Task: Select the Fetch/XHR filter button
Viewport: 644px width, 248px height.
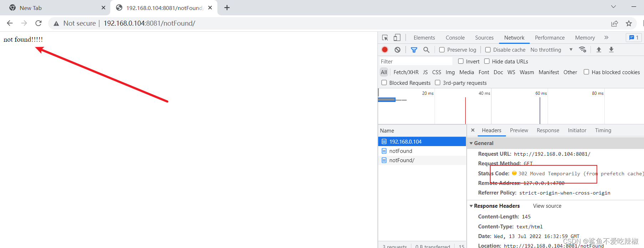Action: point(406,72)
